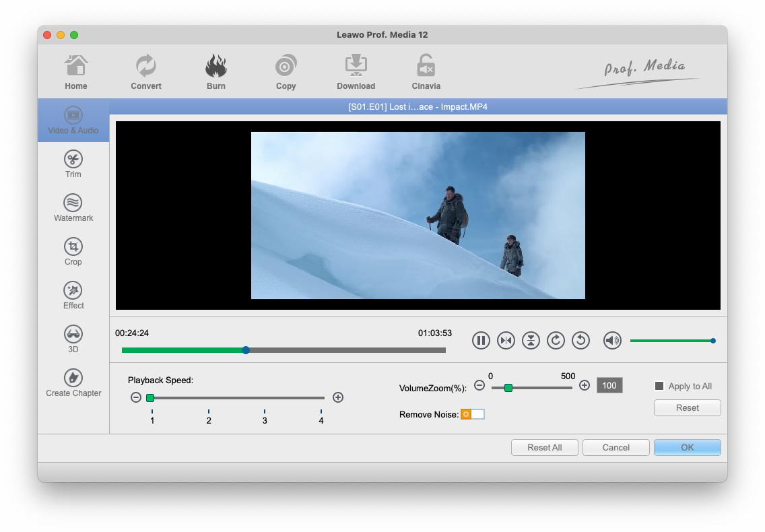Click the Playback Speed slider track
Screen dimensions: 765x532
coord(236,398)
